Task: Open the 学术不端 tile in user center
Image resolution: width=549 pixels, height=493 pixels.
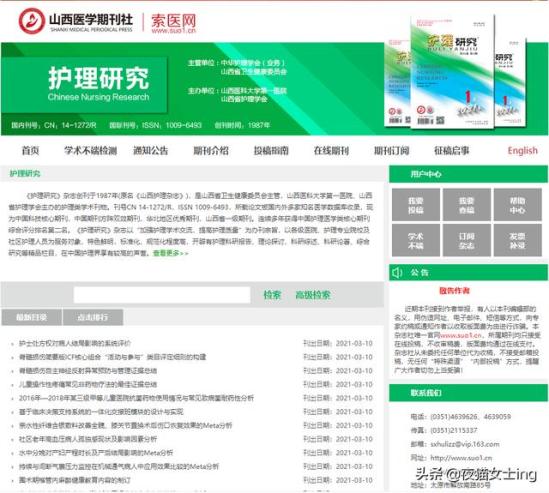Action: [x=416, y=241]
